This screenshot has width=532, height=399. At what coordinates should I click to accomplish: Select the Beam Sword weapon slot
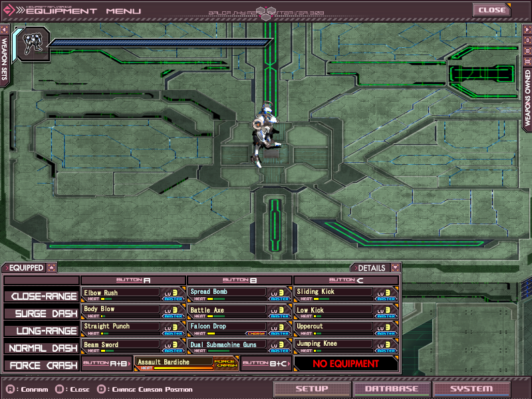(x=134, y=346)
